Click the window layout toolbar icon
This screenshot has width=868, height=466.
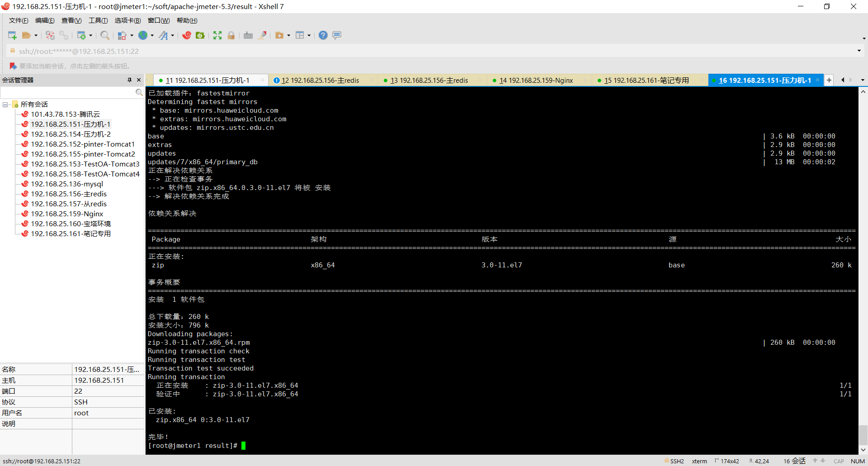click(x=300, y=35)
